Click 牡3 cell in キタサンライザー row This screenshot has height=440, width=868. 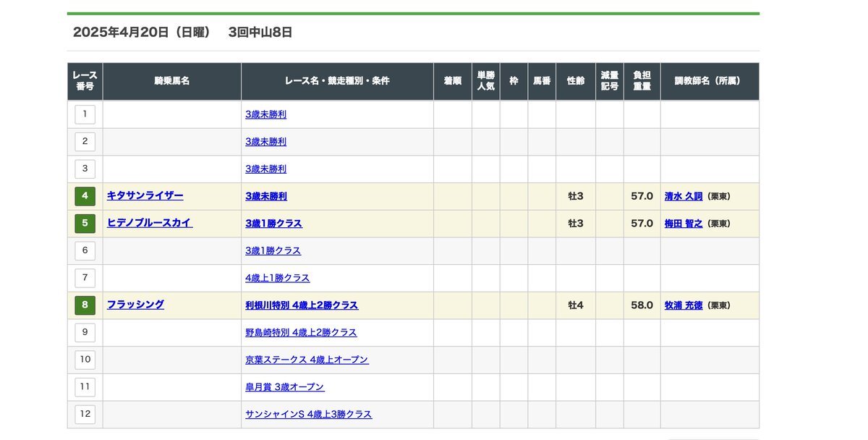tap(576, 196)
